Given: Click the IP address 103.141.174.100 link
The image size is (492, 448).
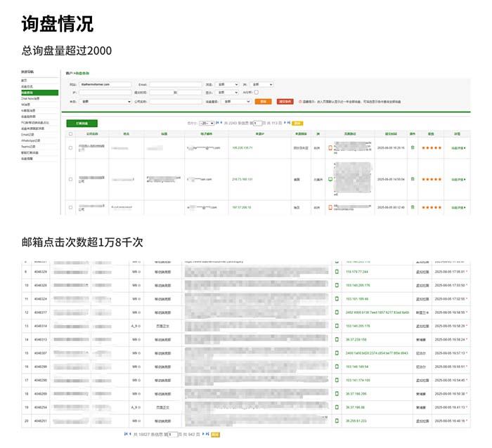Looking at the screenshot, I should pos(362,380).
